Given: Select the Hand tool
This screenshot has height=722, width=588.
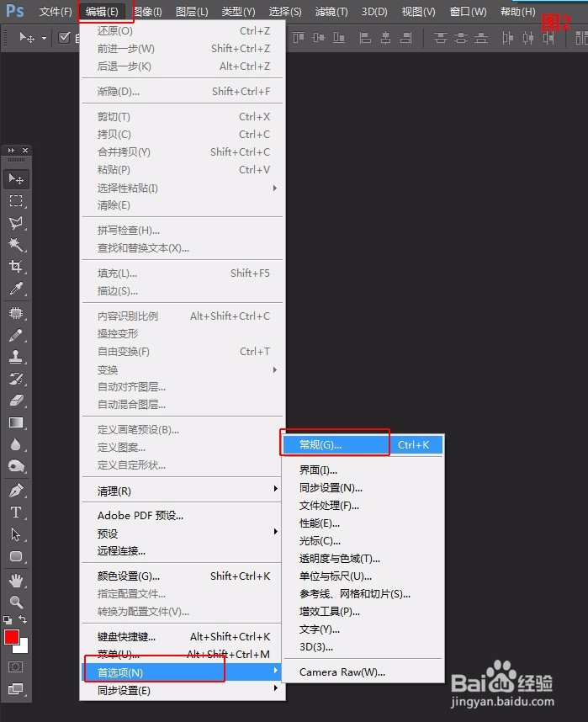Looking at the screenshot, I should pos(16,581).
